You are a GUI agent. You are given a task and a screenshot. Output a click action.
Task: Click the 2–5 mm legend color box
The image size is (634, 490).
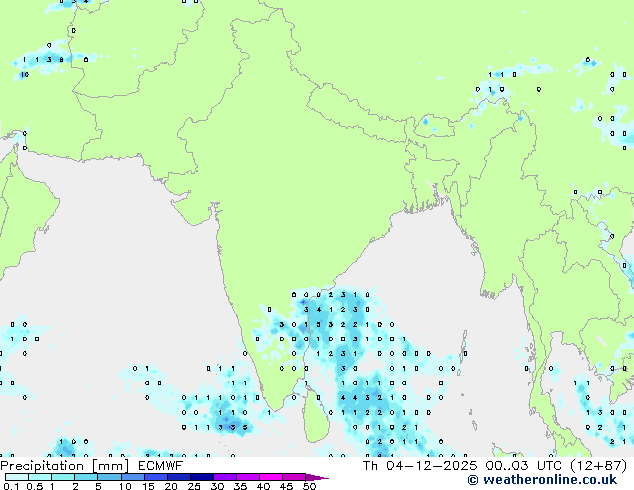click(x=86, y=477)
